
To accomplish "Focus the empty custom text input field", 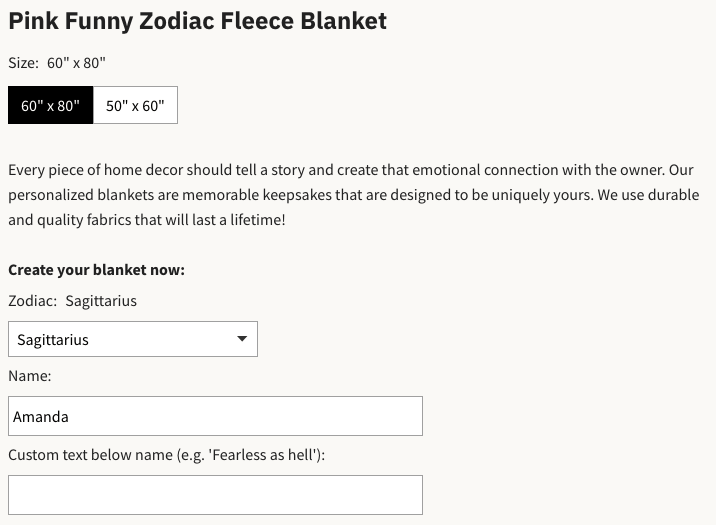I will [x=215, y=494].
